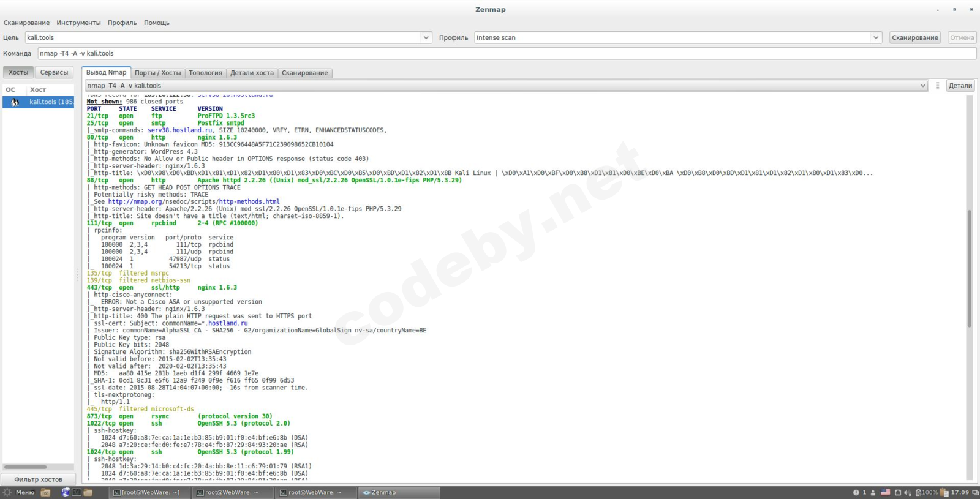Click the '21/tcp open ftp' port line

171,116
